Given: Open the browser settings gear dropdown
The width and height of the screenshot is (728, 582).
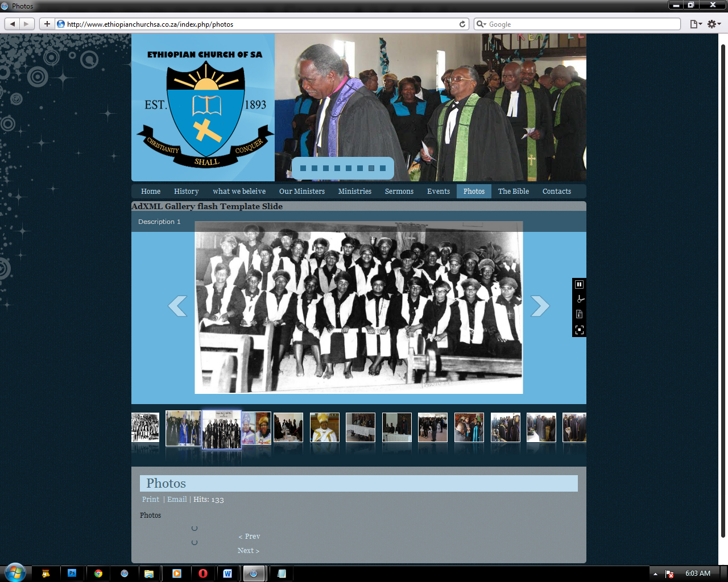Looking at the screenshot, I should point(714,24).
